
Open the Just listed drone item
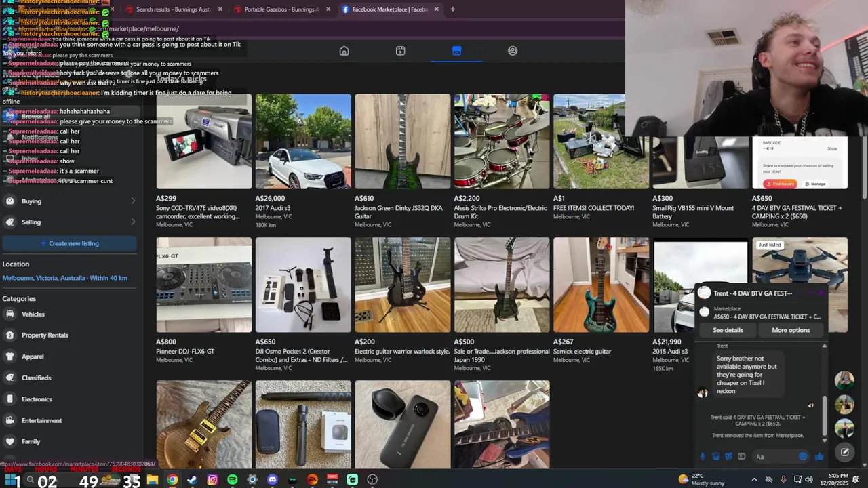800,261
